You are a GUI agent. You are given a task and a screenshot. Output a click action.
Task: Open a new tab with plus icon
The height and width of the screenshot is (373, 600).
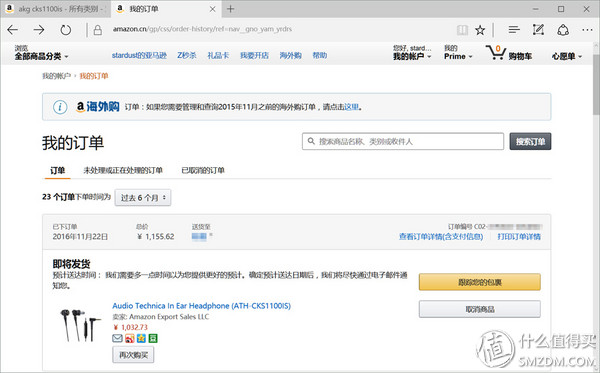pyautogui.click(x=230, y=8)
